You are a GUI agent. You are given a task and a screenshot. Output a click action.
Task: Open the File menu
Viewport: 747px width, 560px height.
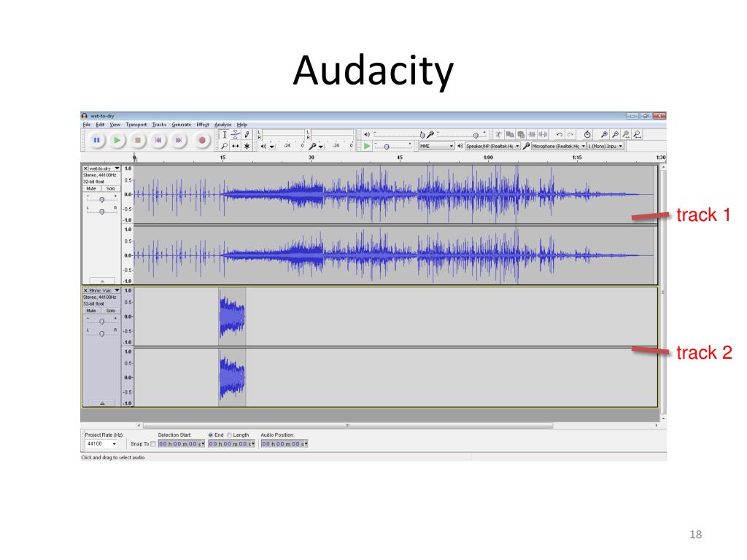pyautogui.click(x=87, y=125)
